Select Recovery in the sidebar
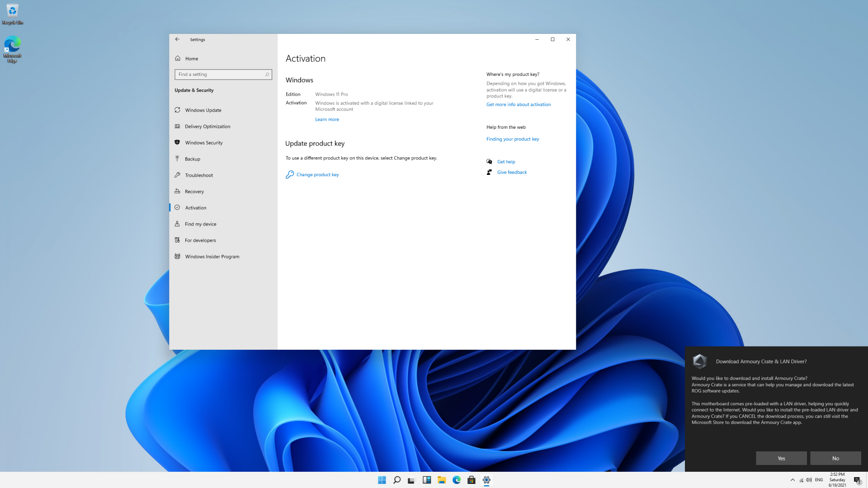 (x=194, y=192)
